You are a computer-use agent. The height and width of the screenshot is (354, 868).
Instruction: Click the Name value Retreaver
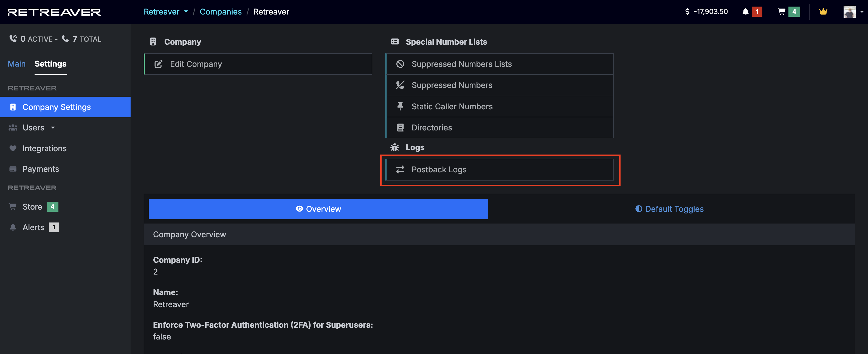pos(171,304)
